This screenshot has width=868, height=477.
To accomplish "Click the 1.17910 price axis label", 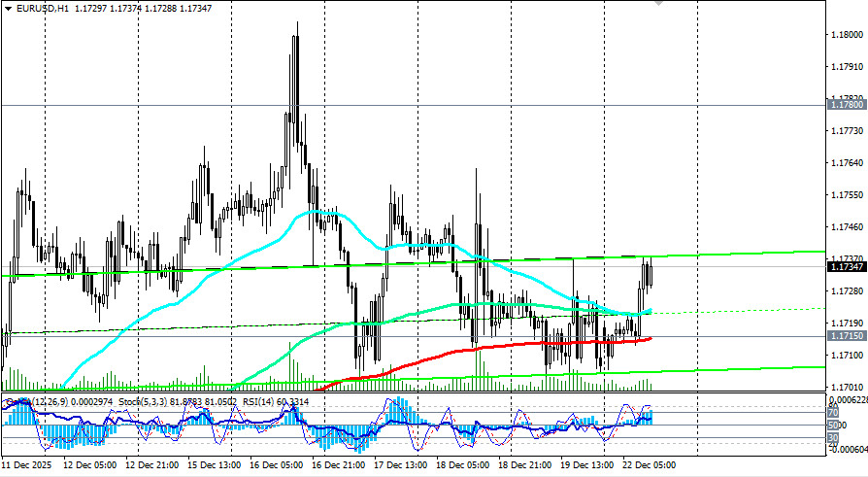I will point(847,66).
